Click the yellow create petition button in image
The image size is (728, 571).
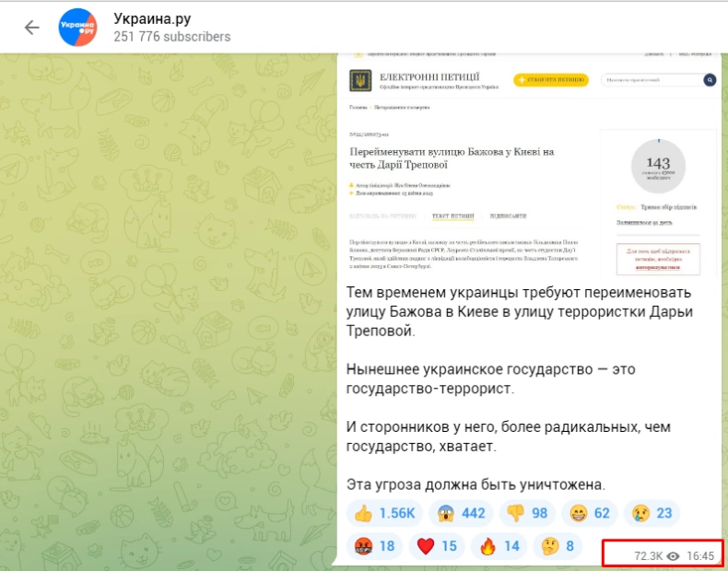pyautogui.click(x=551, y=80)
